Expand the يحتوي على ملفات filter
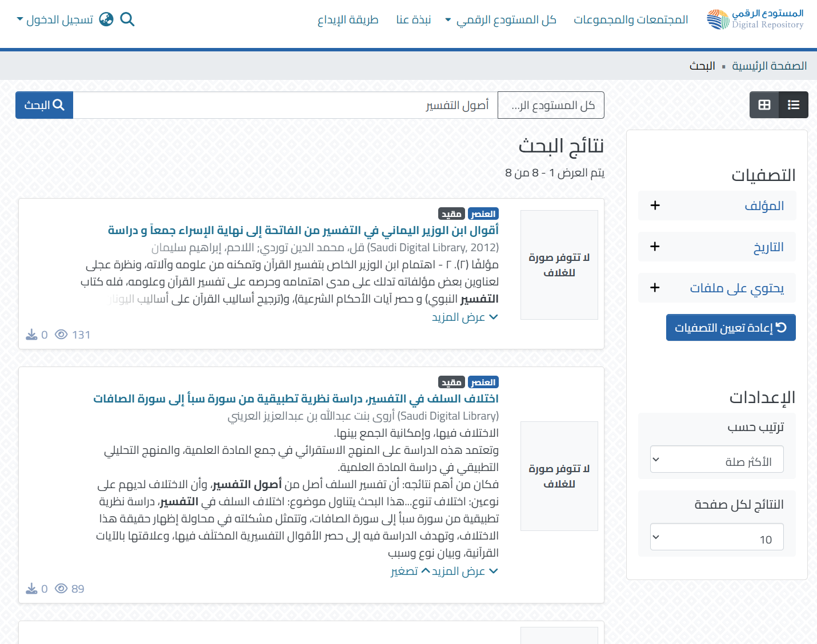The width and height of the screenshot is (817, 644). 717,288
